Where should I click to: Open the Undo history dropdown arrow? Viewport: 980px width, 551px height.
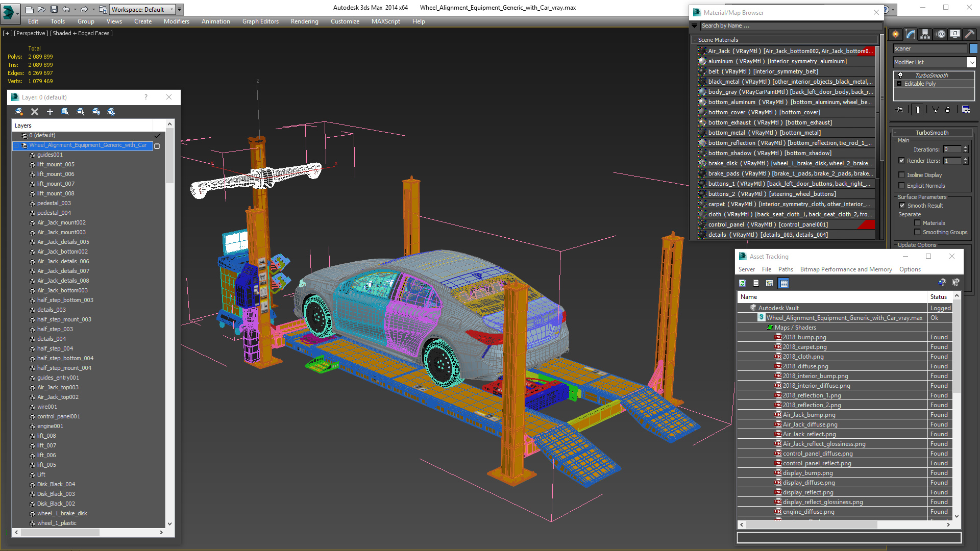(x=75, y=9)
